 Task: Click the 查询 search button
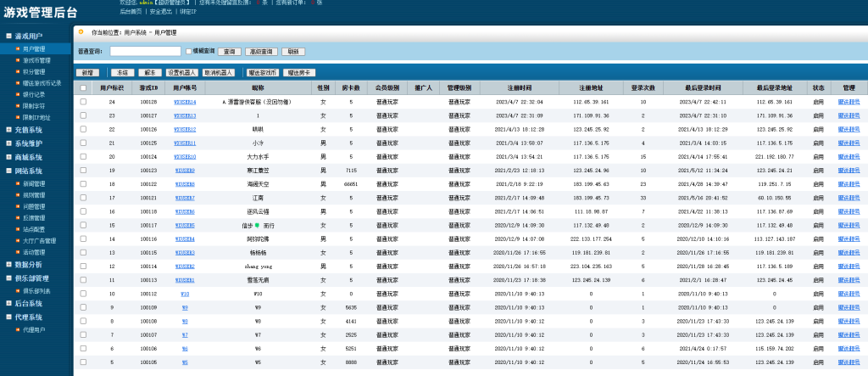click(x=229, y=52)
